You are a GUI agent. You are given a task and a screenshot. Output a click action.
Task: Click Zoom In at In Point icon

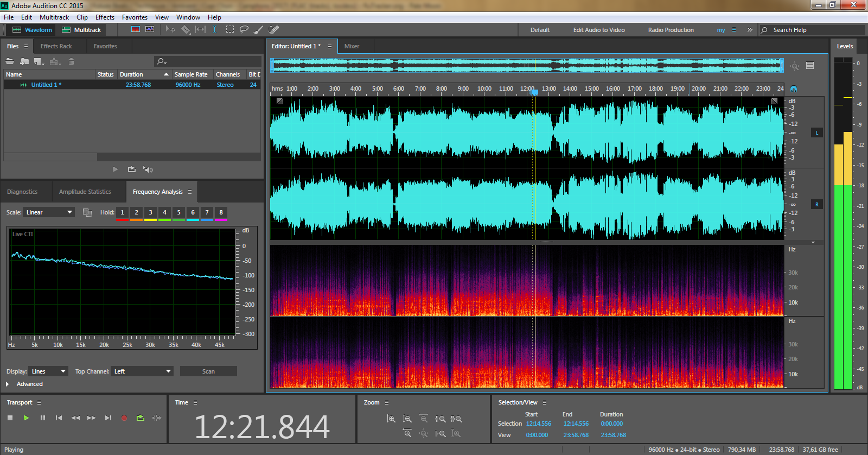point(440,419)
